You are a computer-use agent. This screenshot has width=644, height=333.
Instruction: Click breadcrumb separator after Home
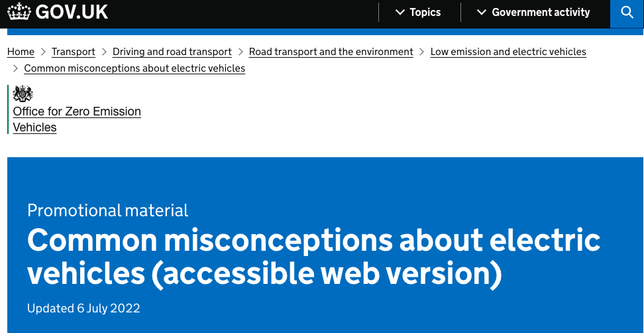point(43,52)
